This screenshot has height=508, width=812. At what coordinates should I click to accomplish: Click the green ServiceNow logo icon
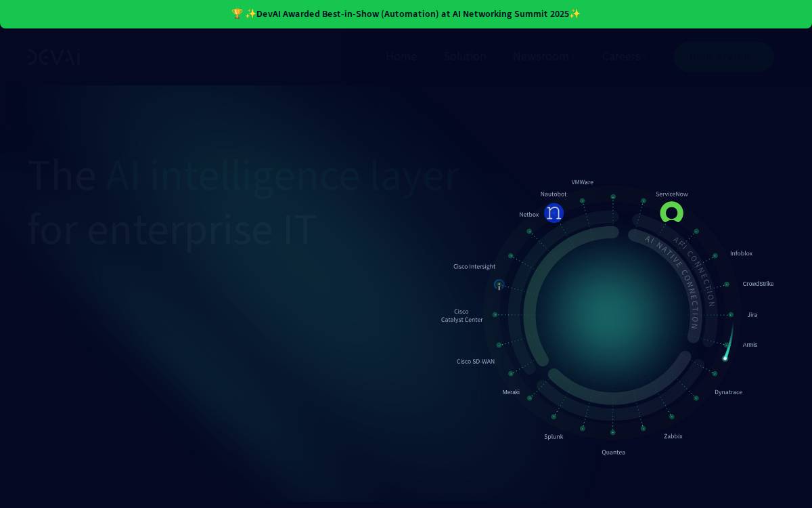pos(672,213)
